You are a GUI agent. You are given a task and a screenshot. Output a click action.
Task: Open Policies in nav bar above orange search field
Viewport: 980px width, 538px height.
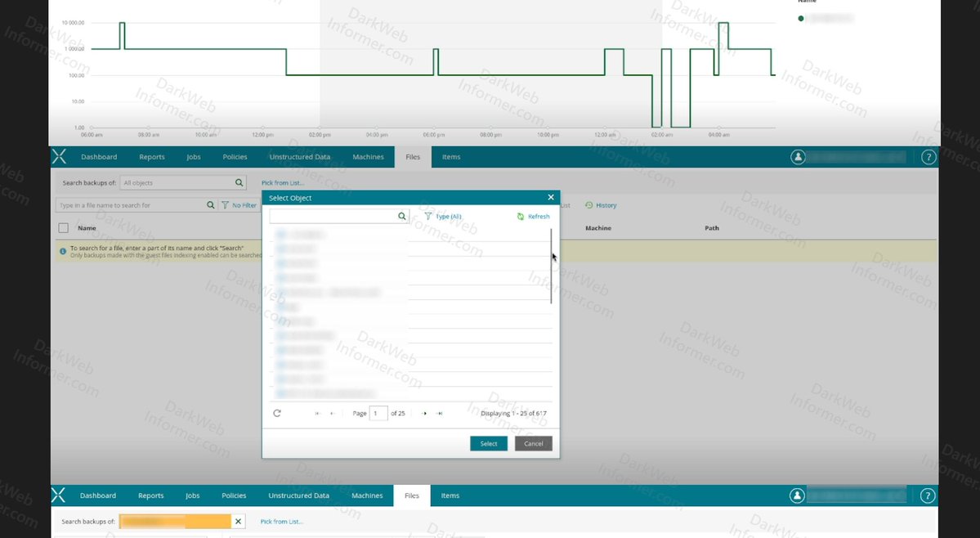click(234, 495)
